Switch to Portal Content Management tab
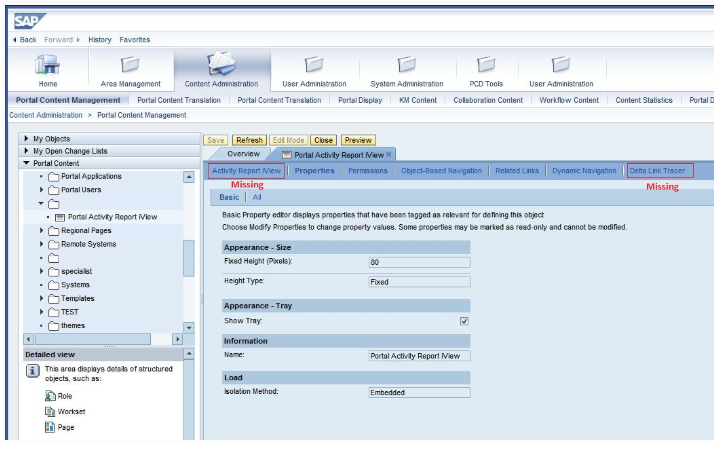Screen dimensions: 721x449 click(x=68, y=100)
